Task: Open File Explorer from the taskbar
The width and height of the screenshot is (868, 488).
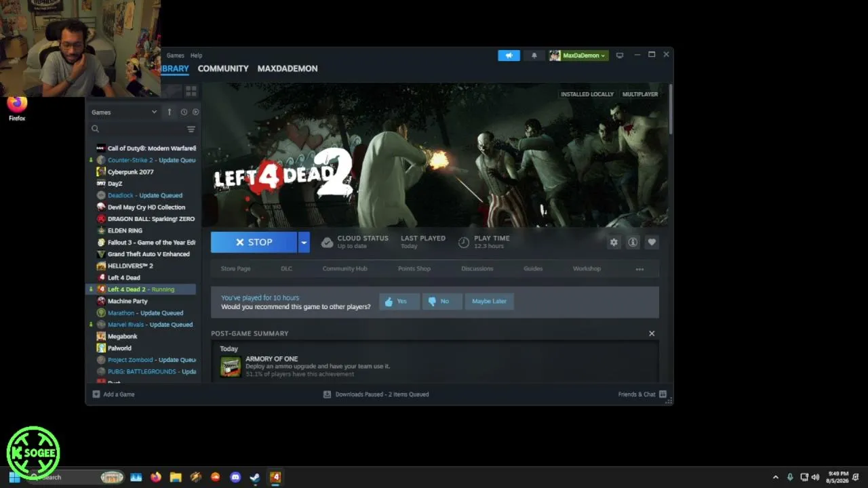Action: 176,477
